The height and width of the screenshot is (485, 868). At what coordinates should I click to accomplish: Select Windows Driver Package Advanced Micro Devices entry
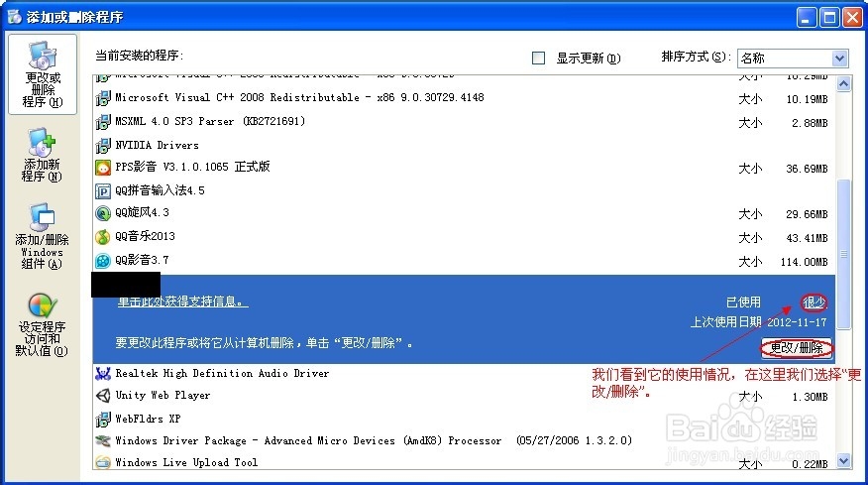(x=464, y=441)
